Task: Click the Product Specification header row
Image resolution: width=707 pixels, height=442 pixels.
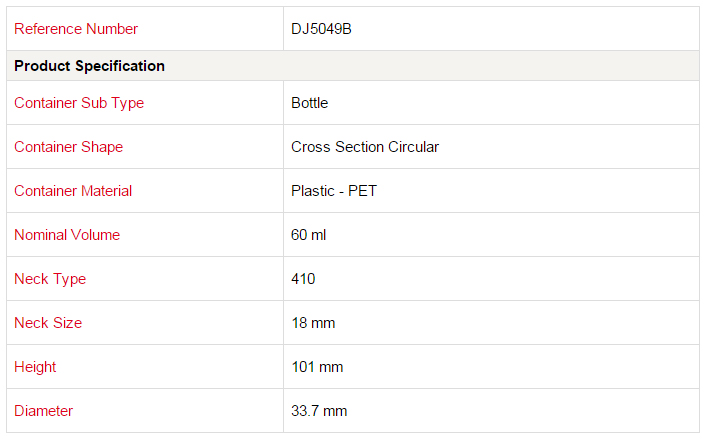Action: tap(90, 66)
